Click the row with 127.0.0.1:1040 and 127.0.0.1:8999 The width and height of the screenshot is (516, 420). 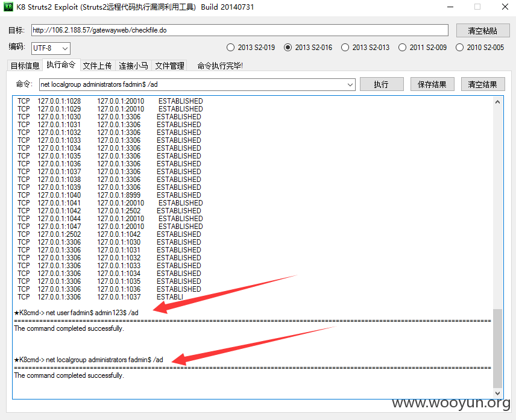point(109,195)
